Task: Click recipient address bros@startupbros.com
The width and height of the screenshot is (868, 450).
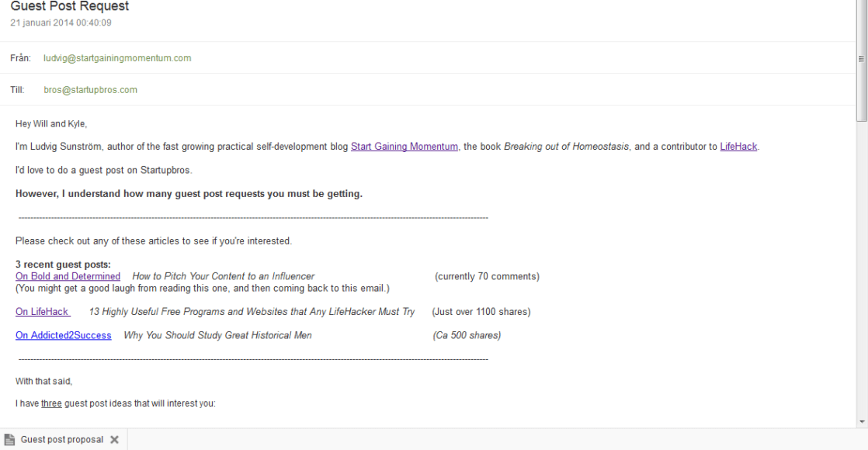Action: click(x=90, y=90)
